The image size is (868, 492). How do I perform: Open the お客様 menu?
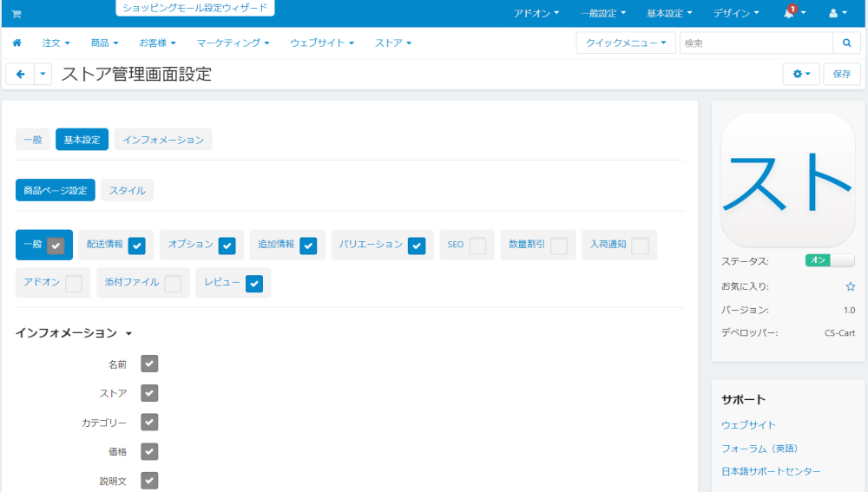pos(157,43)
